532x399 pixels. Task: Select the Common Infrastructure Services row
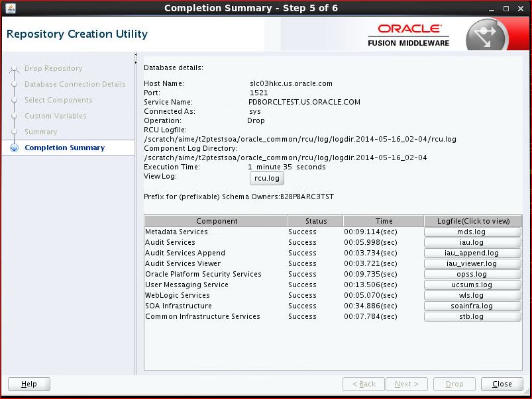coord(333,316)
